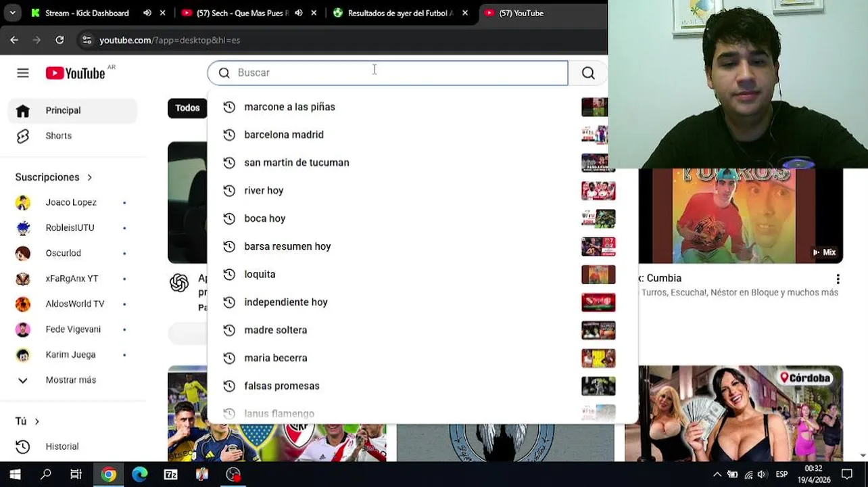Expand Mostrar más subscriptions

[x=72, y=380]
